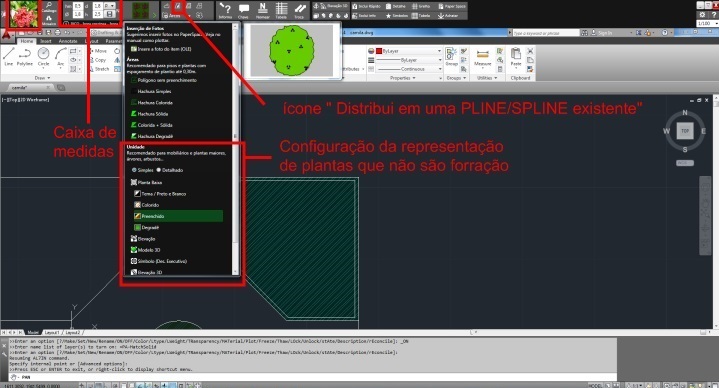Click the Nomear tool icon
This screenshot has width=719, height=388.
click(x=263, y=11)
